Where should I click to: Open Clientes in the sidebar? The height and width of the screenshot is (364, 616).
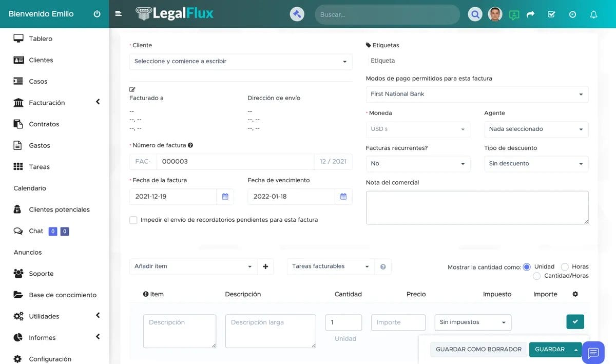coord(41,60)
